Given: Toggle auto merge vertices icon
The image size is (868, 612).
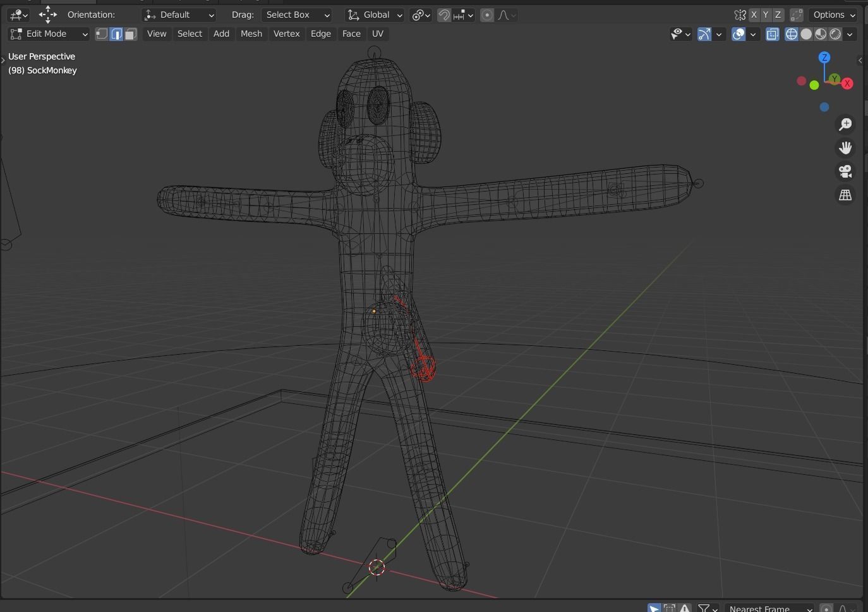Looking at the screenshot, I should 797,15.
